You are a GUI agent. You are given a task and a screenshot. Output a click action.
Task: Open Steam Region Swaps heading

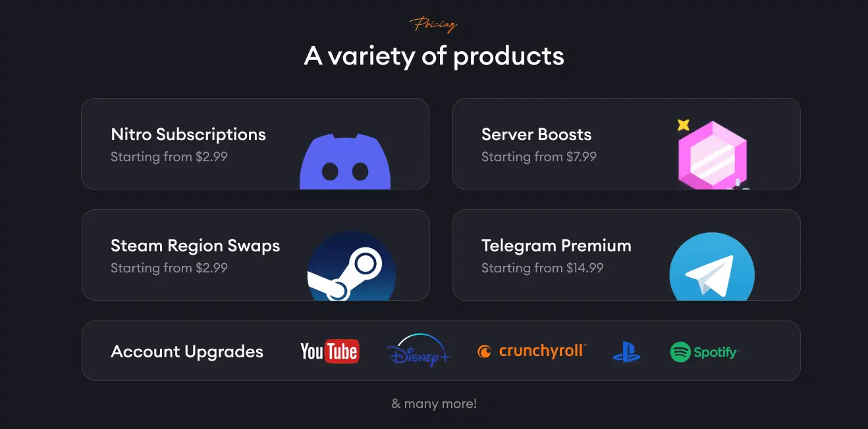195,245
